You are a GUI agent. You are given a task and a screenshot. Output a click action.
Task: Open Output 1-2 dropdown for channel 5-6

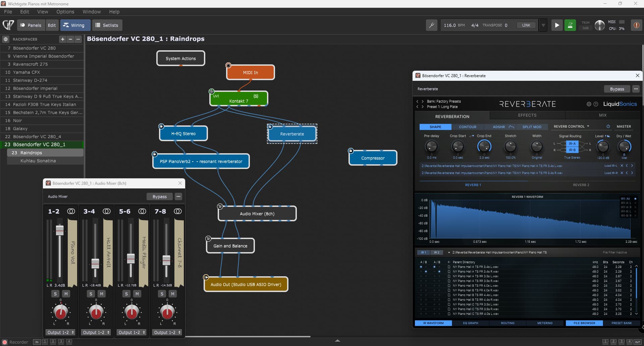tap(131, 332)
